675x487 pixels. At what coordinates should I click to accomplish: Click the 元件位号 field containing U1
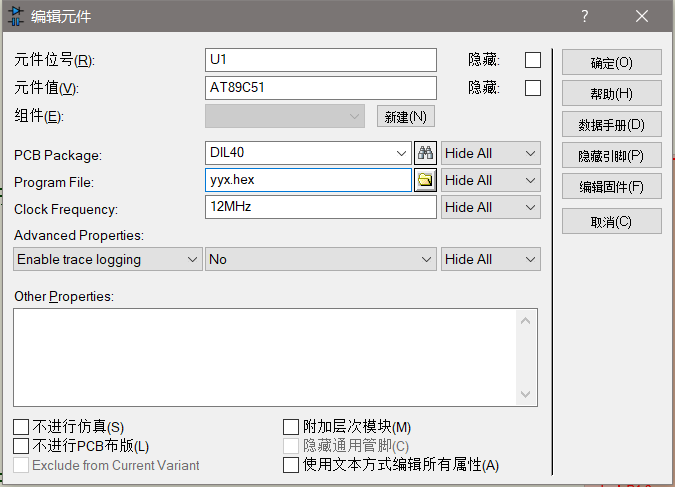click(321, 60)
